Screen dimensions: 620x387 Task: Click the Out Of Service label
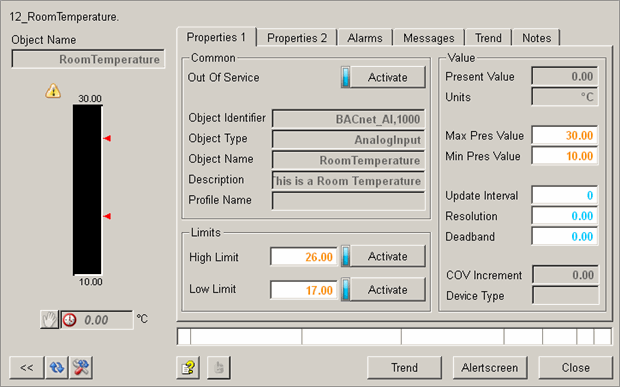click(x=223, y=77)
